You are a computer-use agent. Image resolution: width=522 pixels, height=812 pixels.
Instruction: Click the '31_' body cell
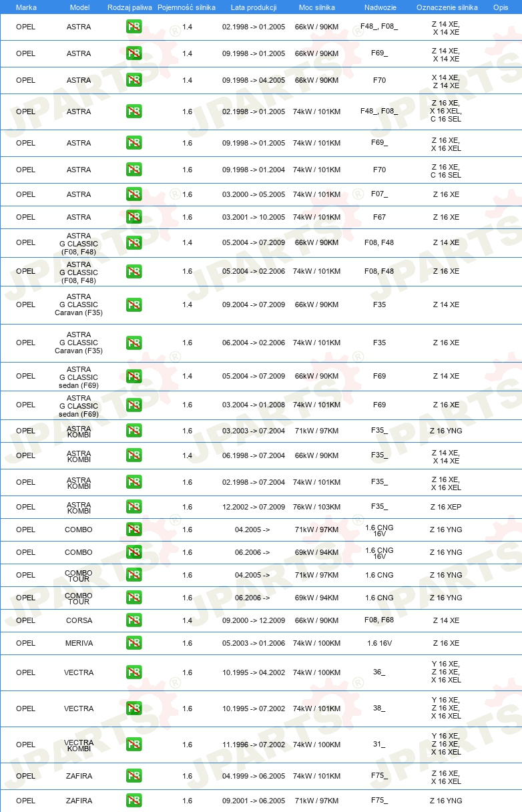point(379,745)
